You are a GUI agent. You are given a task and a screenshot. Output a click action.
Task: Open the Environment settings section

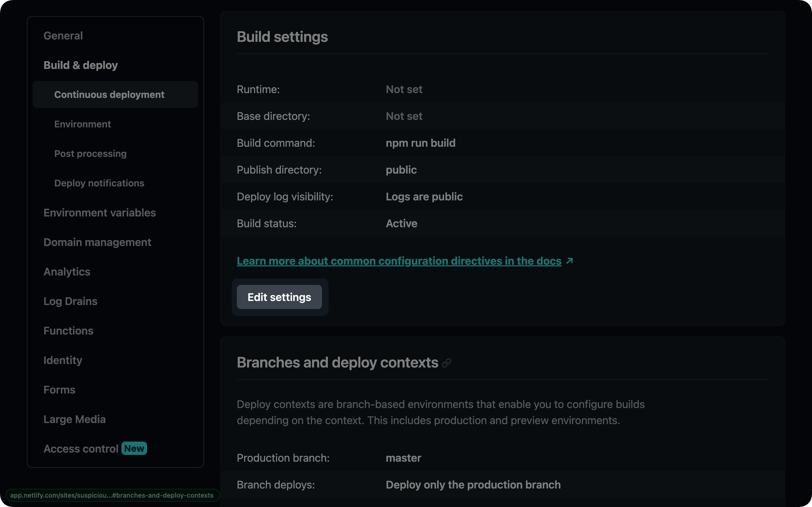[x=82, y=124]
